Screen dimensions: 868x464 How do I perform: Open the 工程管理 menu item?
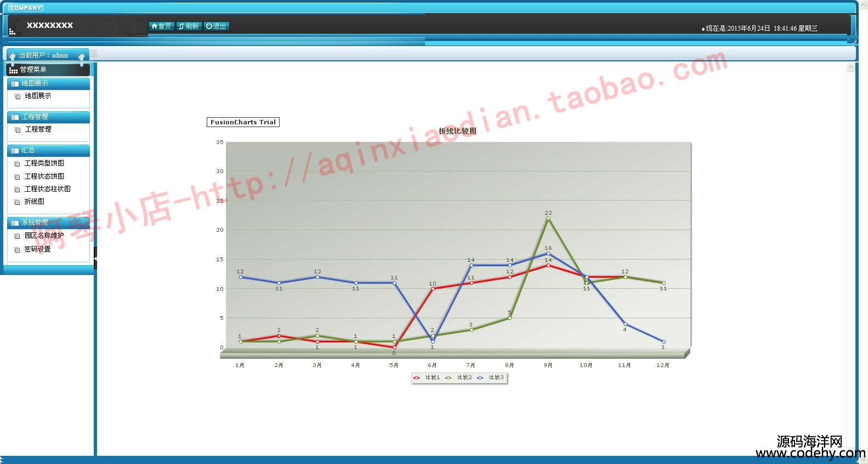click(x=38, y=129)
